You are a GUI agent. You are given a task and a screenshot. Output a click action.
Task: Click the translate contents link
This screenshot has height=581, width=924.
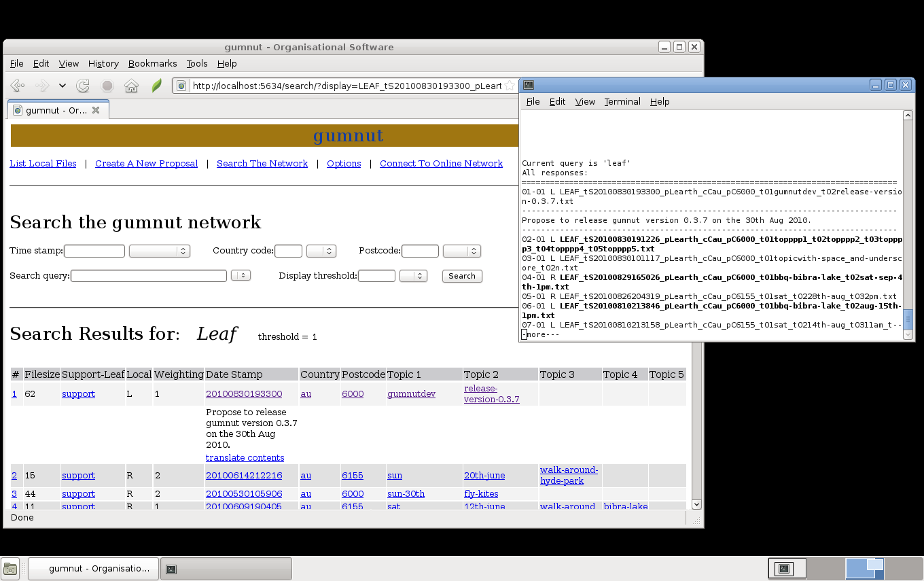245,457
